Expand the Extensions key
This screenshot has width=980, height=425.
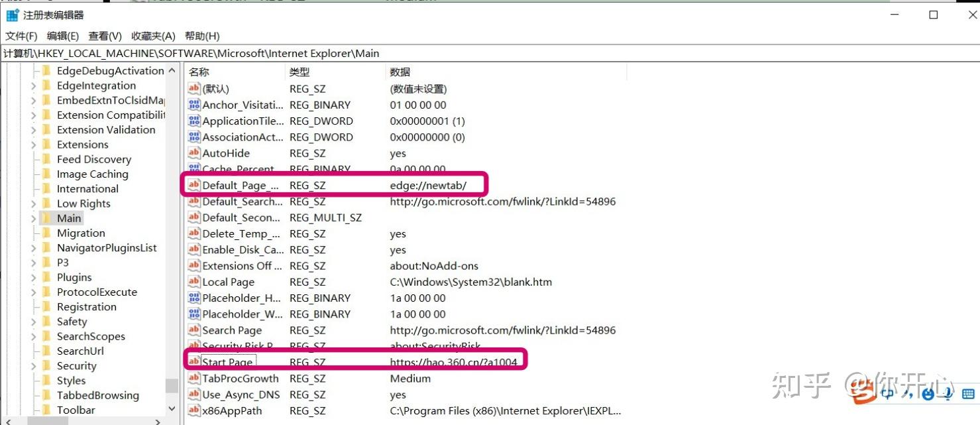coord(33,145)
